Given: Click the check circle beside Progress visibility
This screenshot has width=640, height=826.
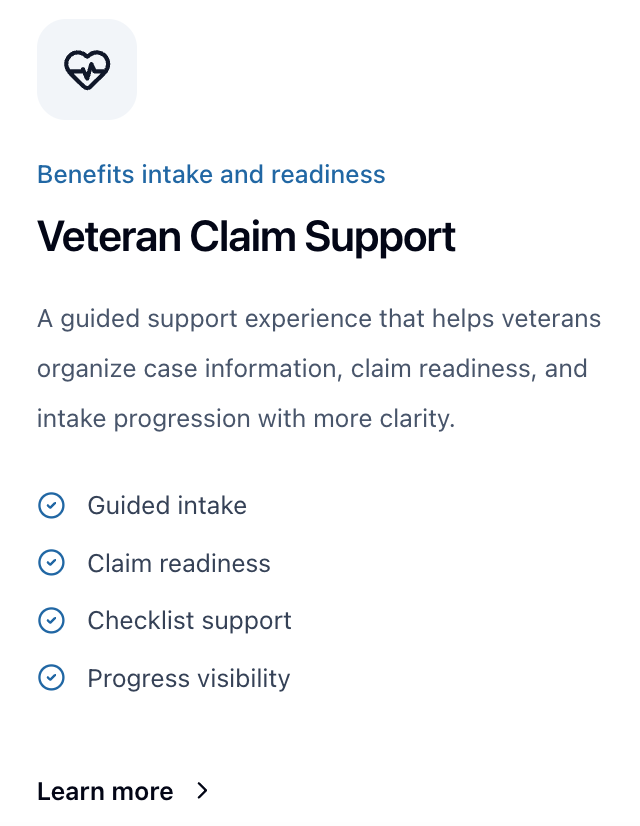Looking at the screenshot, I should [51, 679].
